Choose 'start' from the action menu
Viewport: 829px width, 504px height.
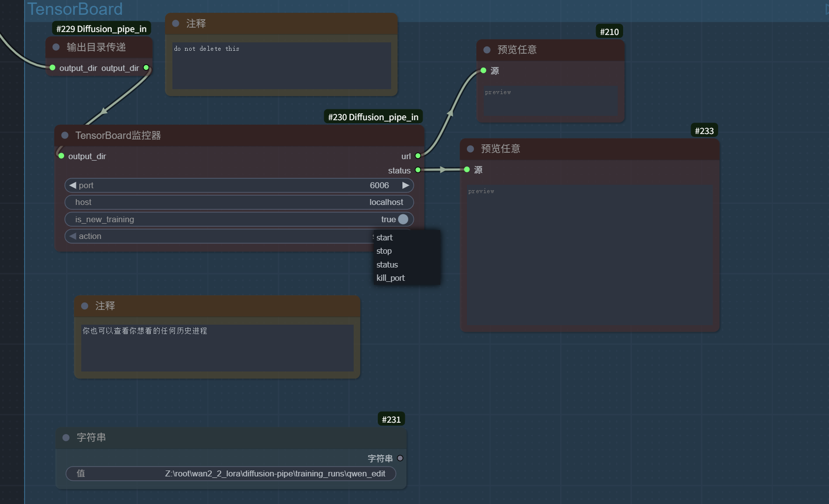[x=407, y=237]
